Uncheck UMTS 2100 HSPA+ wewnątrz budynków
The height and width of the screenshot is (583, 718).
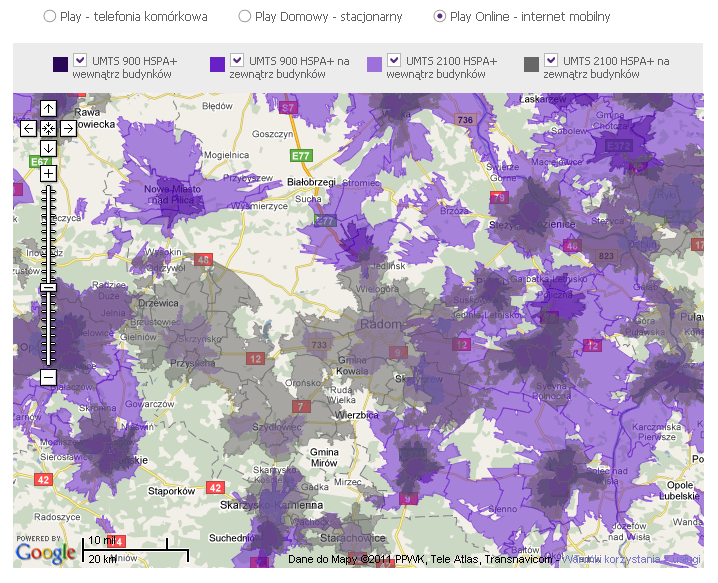[x=394, y=60]
